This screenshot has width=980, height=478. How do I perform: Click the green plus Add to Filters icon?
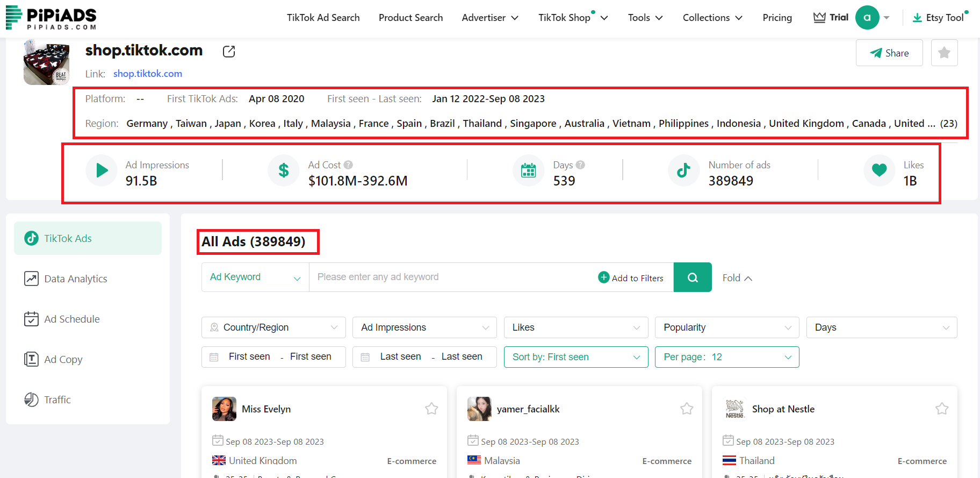[x=604, y=277]
